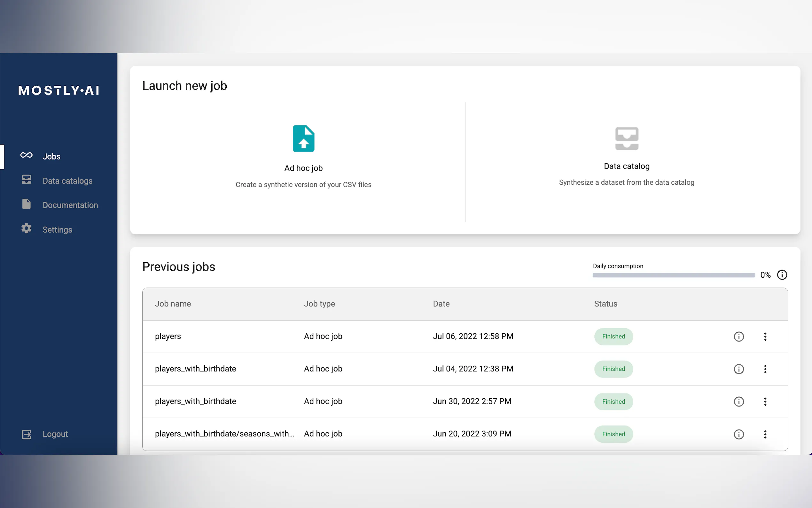Open info for Jun 30 players_with_birthdate job

click(738, 401)
